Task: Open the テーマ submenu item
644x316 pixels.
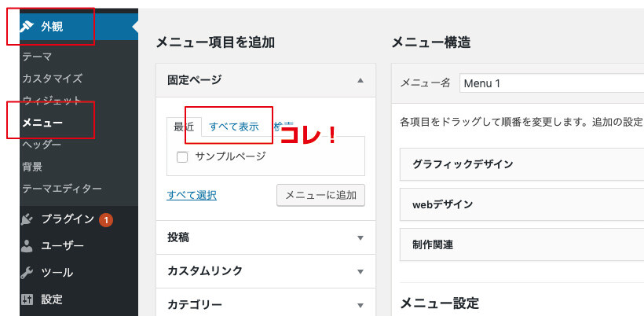Action: tap(37, 57)
